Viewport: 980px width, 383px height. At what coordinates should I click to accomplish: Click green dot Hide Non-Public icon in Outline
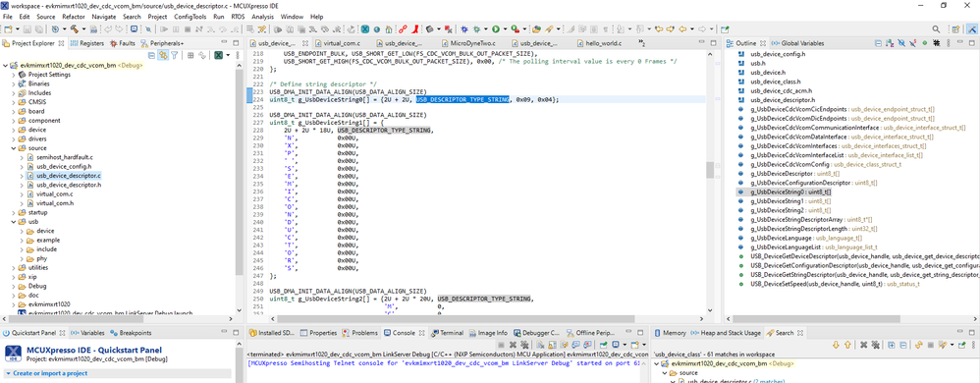pos(924,43)
